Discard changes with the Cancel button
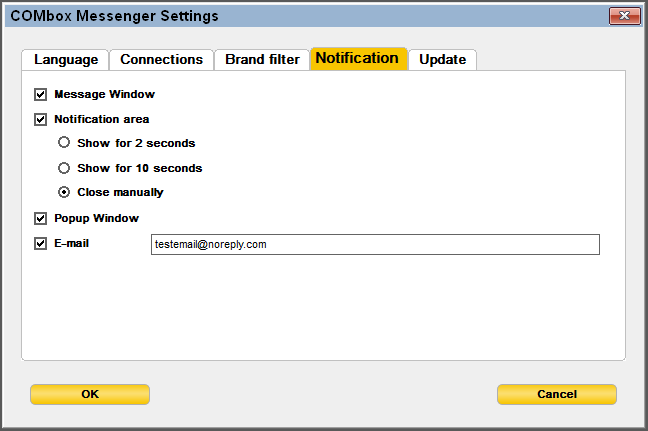 (557, 394)
